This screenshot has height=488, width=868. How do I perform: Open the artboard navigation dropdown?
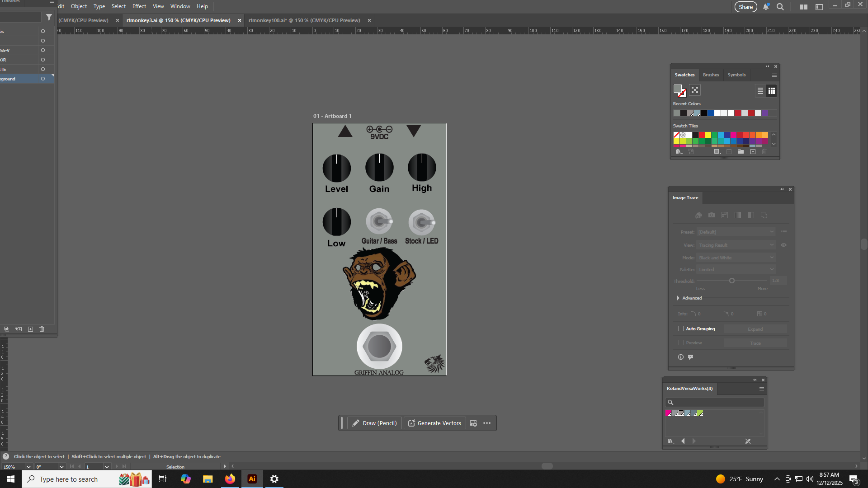tap(107, 467)
